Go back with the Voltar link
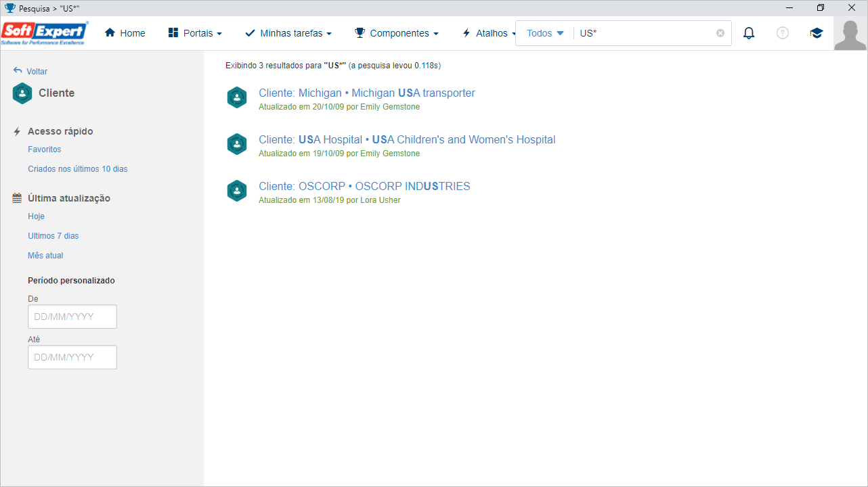Image resolution: width=868 pixels, height=487 pixels. coord(37,72)
